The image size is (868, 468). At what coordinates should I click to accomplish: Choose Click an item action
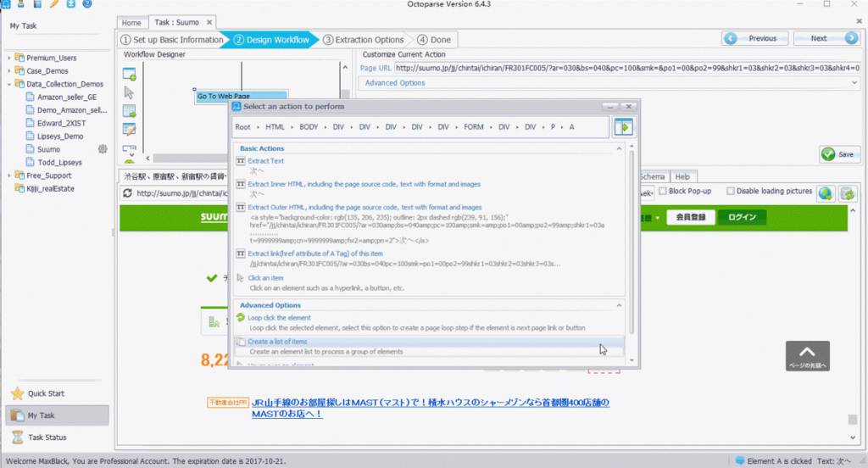(x=265, y=278)
